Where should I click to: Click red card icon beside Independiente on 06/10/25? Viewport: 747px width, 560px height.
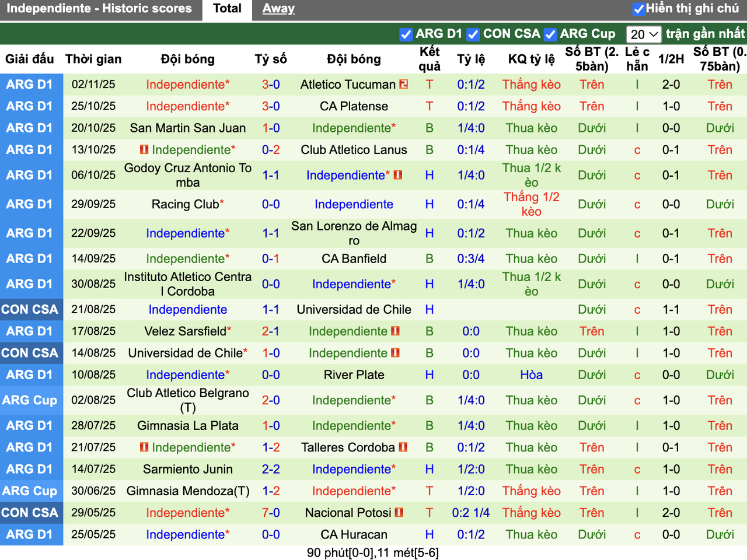click(398, 175)
